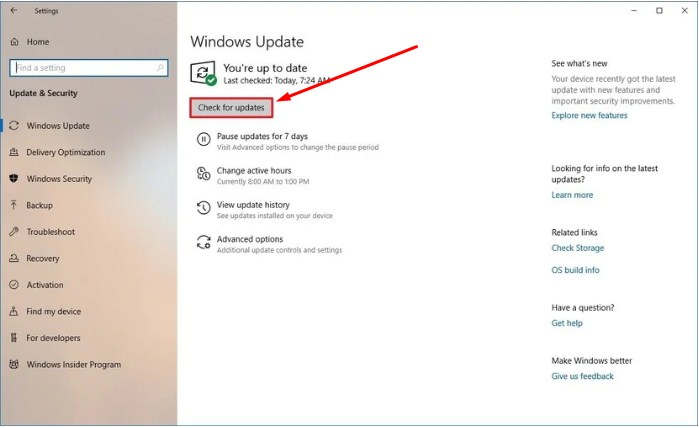The height and width of the screenshot is (428, 699).
Task: Go to Windows Security section
Action: click(59, 179)
